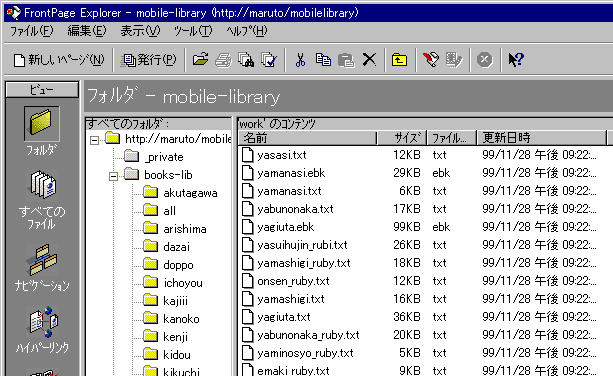This screenshot has height=376, width=613.
Task: Sort by the Name (名前) column header
Action: click(307, 138)
